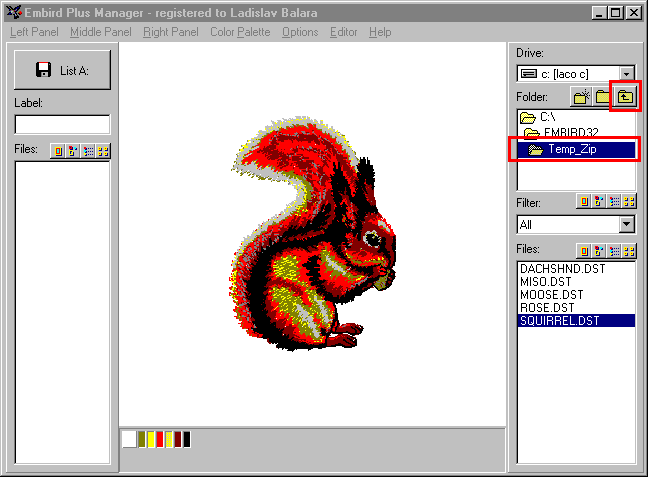Open the Editor menu
648x477 pixels.
(x=343, y=32)
